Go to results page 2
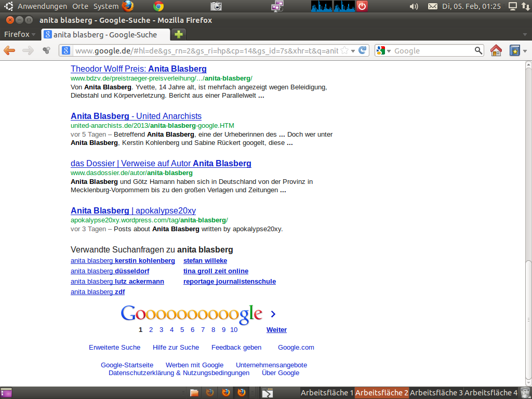The height and width of the screenshot is (399, 532). 151,330
